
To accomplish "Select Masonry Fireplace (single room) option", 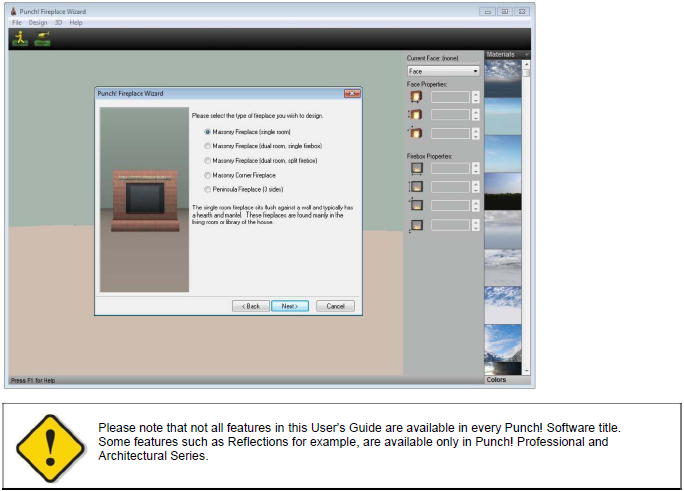I will tap(247, 132).
